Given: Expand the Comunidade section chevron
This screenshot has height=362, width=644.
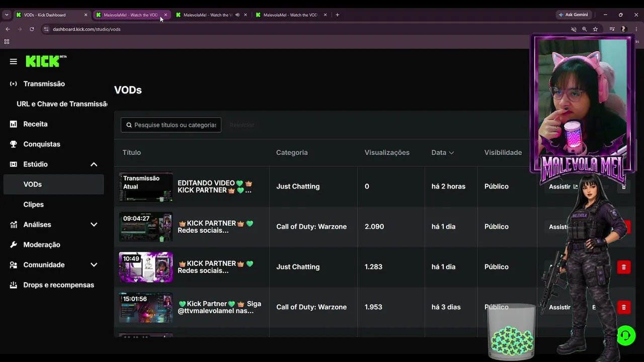Looking at the screenshot, I should click(x=94, y=265).
